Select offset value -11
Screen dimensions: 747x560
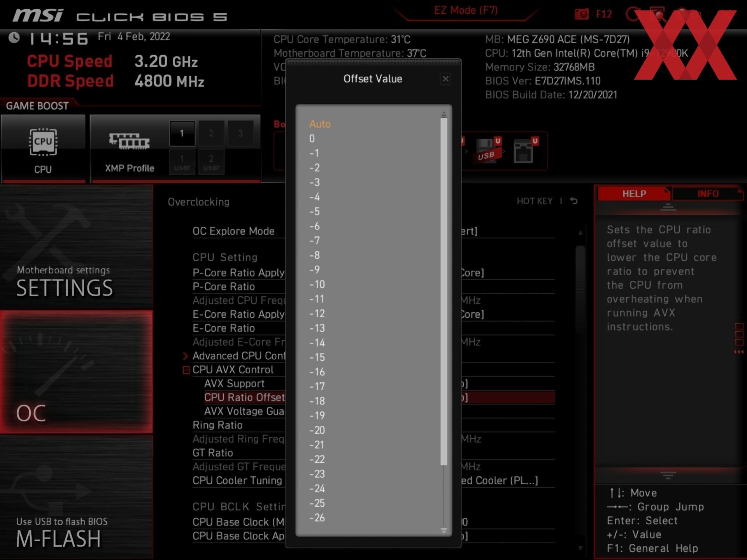(x=317, y=299)
